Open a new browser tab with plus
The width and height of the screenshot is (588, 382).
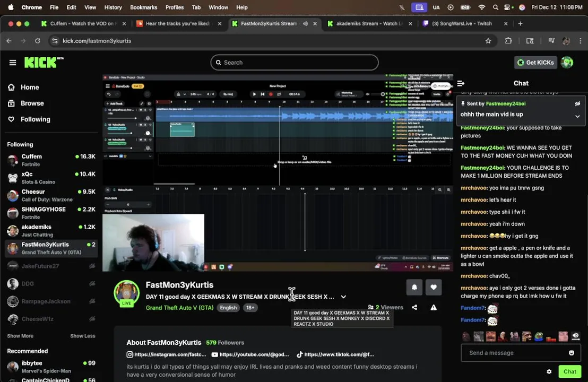(520, 24)
